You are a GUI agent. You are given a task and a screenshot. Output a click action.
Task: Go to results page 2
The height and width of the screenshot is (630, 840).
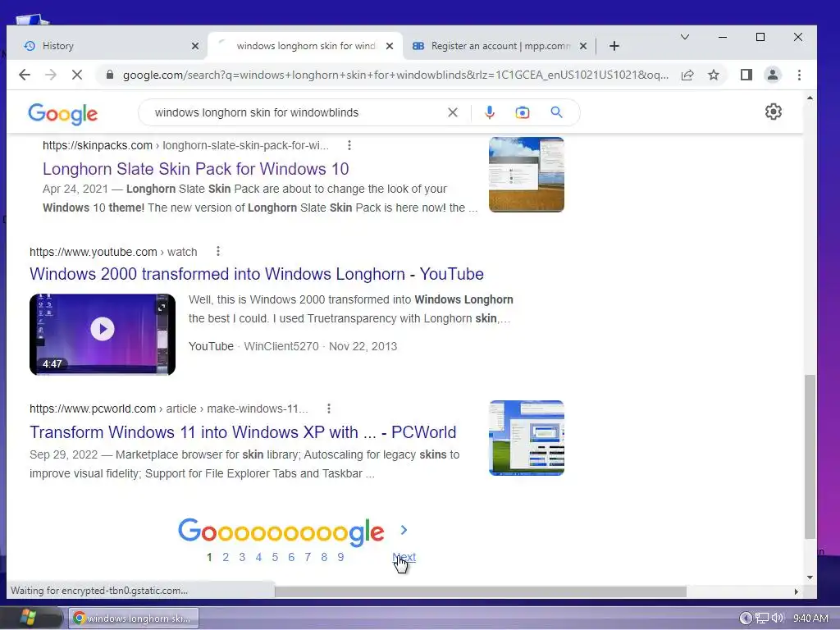click(226, 557)
